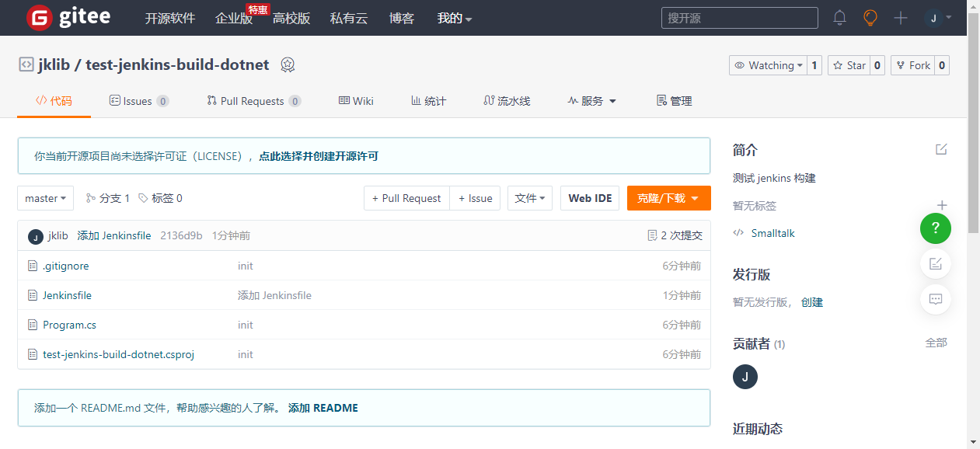Open the Watching dropdown
The width and height of the screenshot is (980, 449).
(768, 65)
